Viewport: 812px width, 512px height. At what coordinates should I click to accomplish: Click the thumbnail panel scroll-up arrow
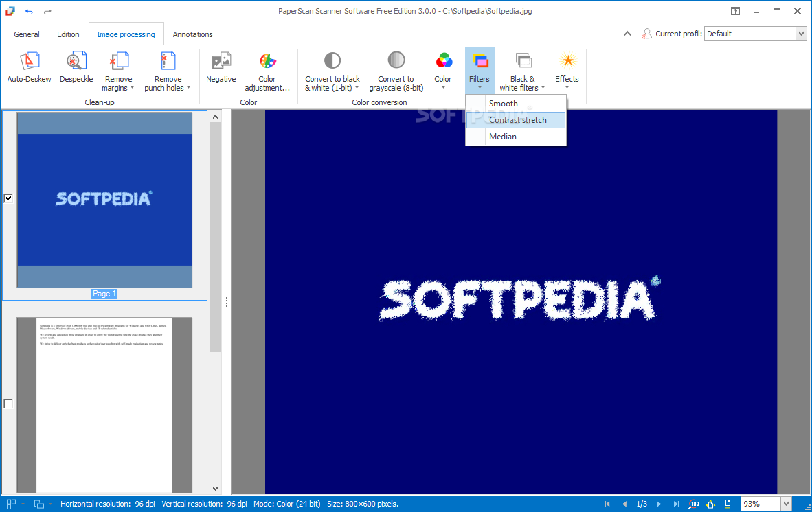(216, 117)
